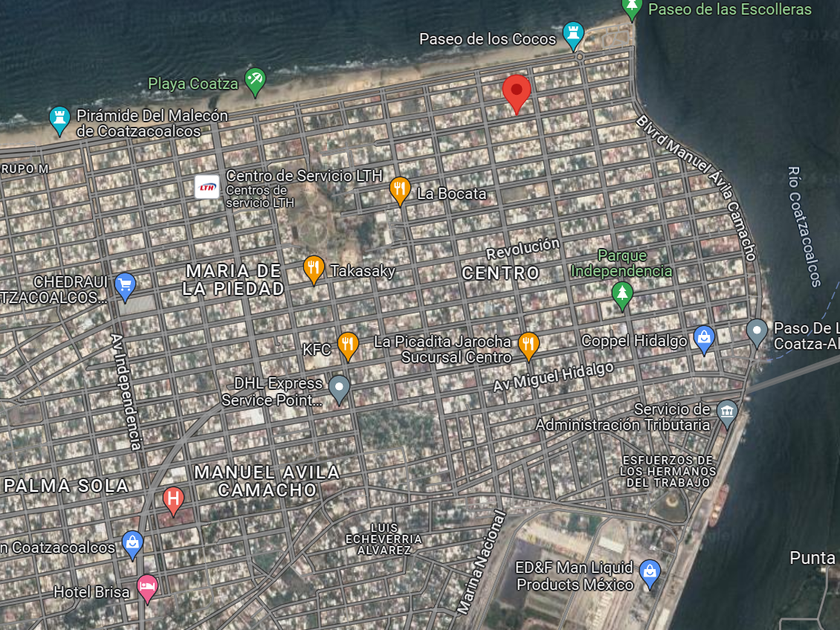Select the ED&F Man Liquid Products pin
840x630 pixels.
pos(650,574)
